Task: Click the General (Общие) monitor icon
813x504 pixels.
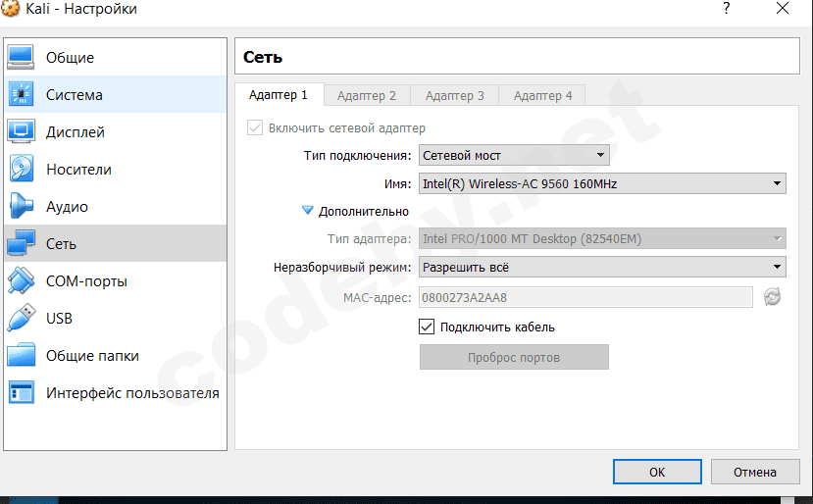Action: 21,57
